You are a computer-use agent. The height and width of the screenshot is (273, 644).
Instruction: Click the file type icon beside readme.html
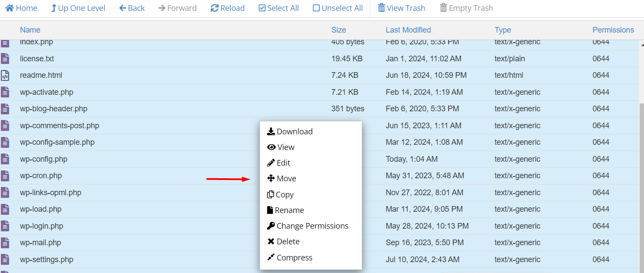pyautogui.click(x=5, y=75)
